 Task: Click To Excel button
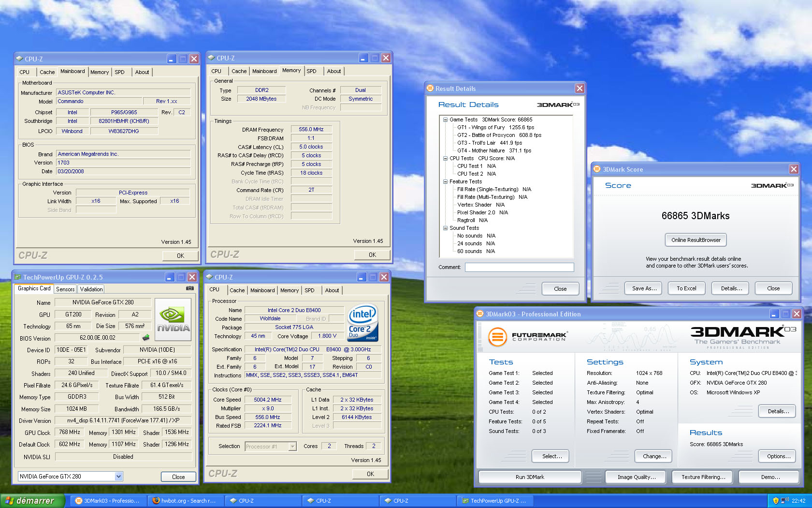point(686,288)
